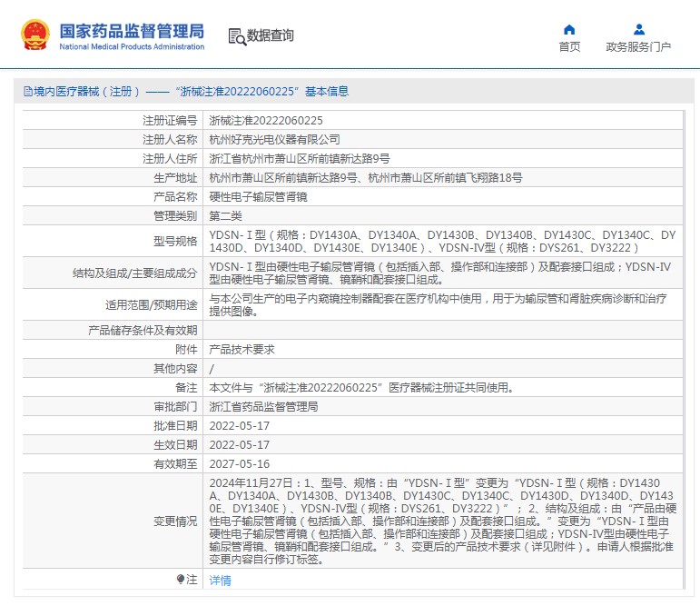
Task: Click the 数据查询 heading text
Action: [271, 35]
